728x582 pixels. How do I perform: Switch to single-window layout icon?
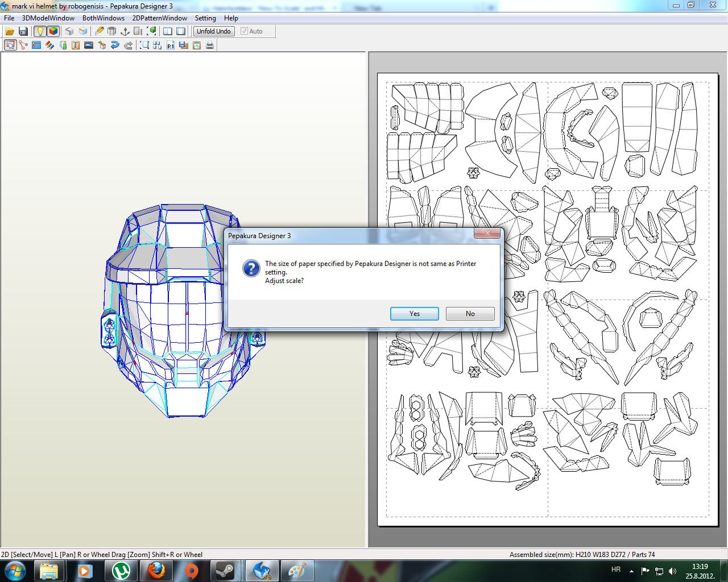click(181, 31)
